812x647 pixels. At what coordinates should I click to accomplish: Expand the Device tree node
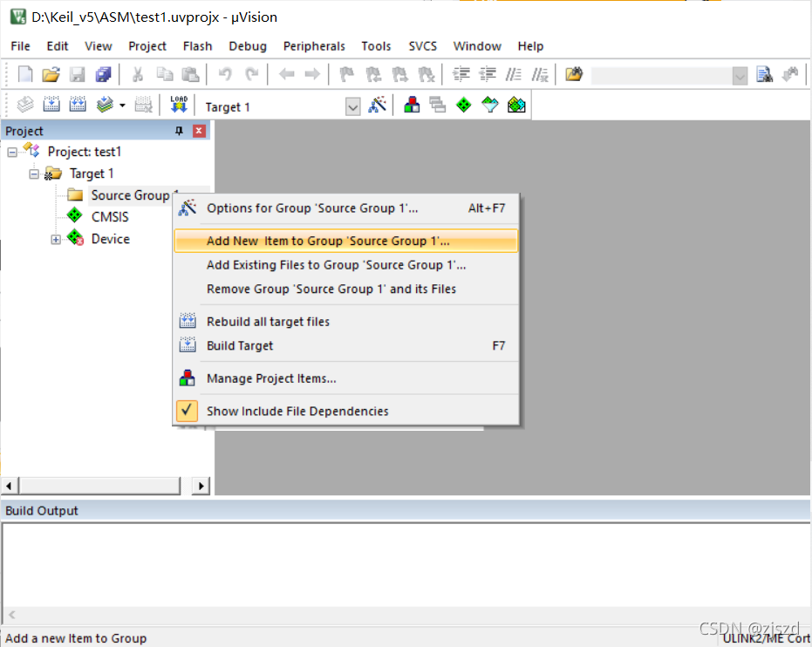[56, 240]
